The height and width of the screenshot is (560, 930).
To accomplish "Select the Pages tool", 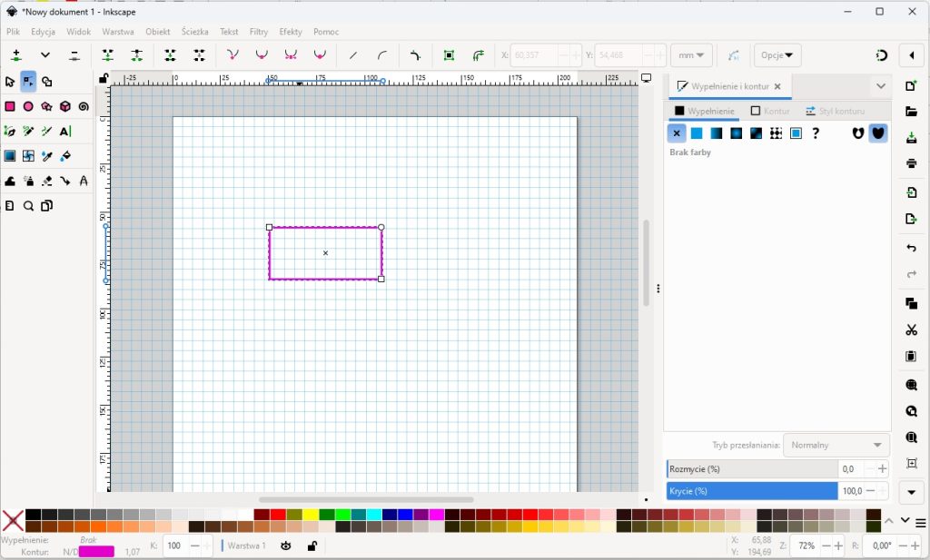I will point(47,206).
